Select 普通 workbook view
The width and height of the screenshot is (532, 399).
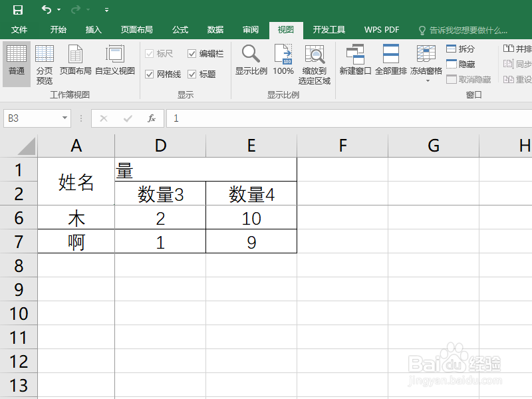tap(17, 64)
